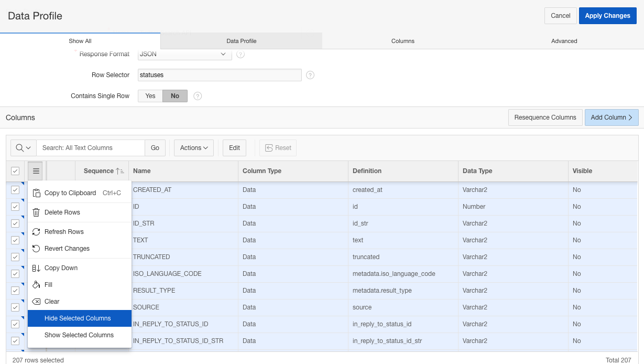Toggle the select-all checkbox in header
The image size is (644, 364).
point(15,171)
